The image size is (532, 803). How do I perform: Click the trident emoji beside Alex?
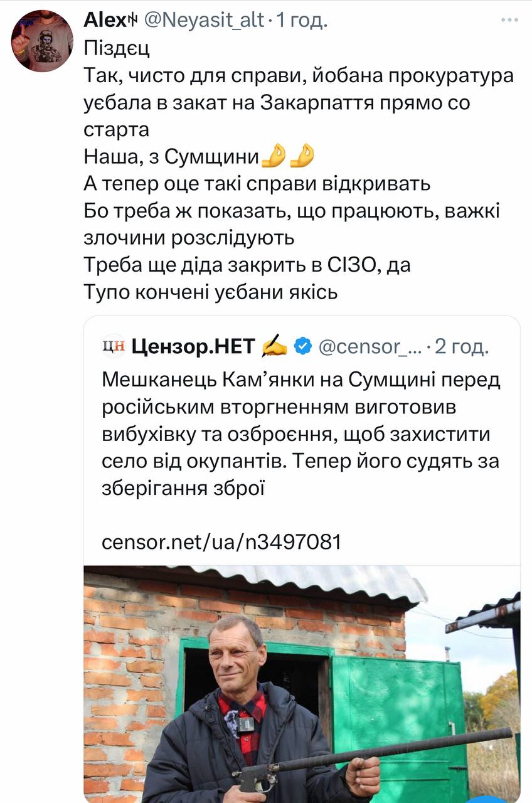click(133, 20)
